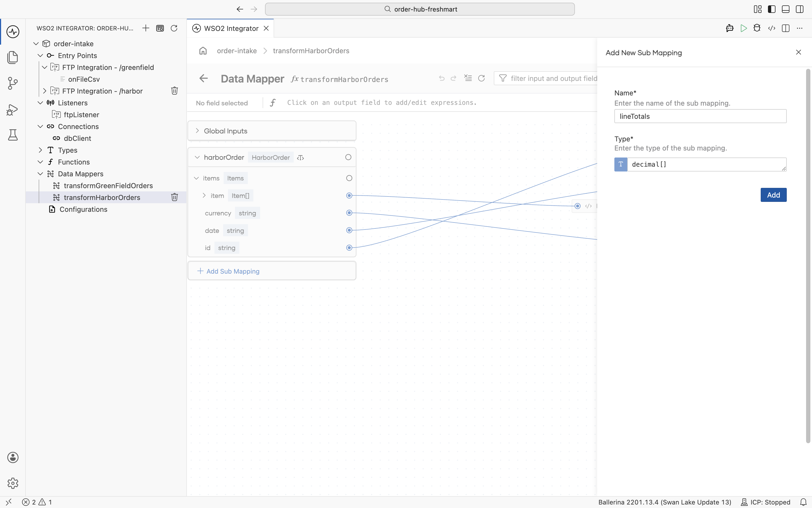The height and width of the screenshot is (508, 812).
Task: Expand the Types tree node
Action: pos(40,150)
